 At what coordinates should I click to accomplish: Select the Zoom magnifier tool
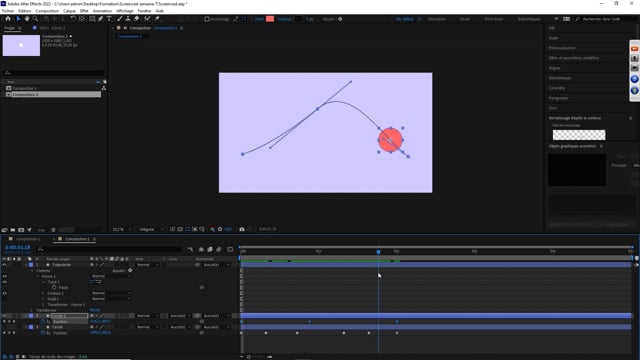36,19
